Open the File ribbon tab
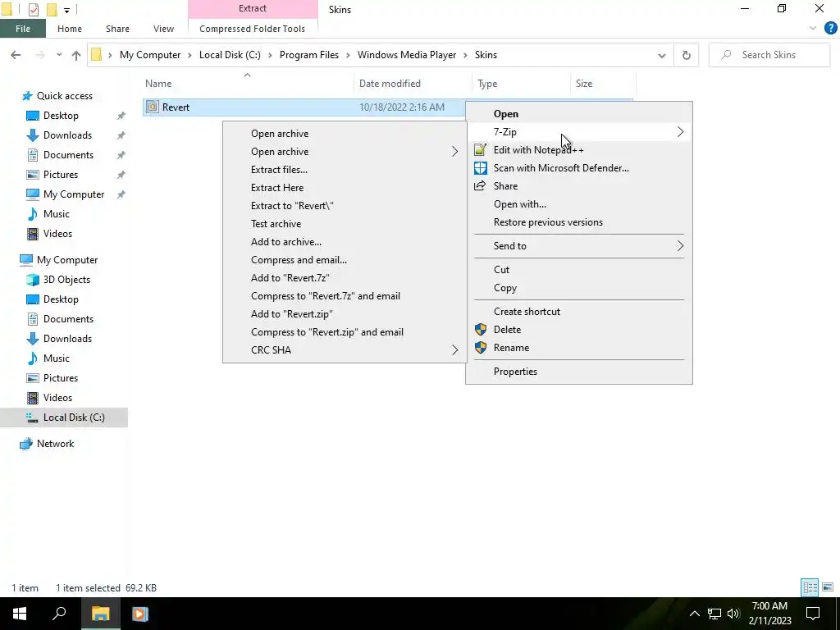 (23, 29)
